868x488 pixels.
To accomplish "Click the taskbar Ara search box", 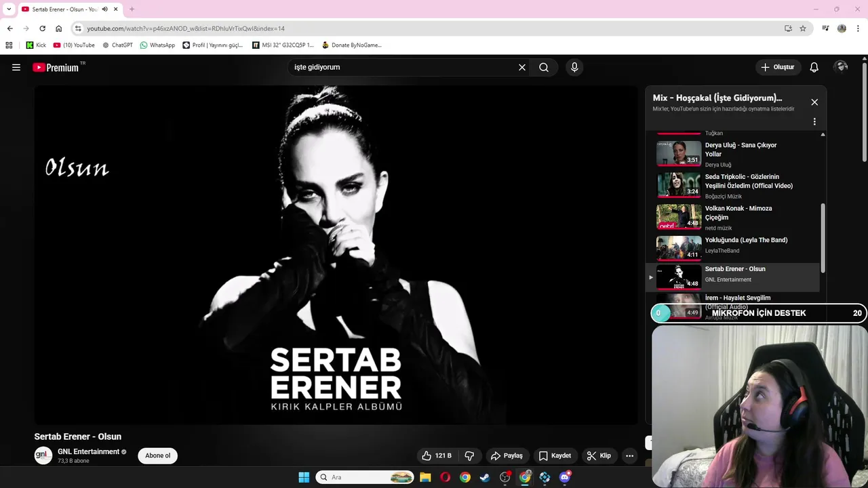I will [x=365, y=477].
